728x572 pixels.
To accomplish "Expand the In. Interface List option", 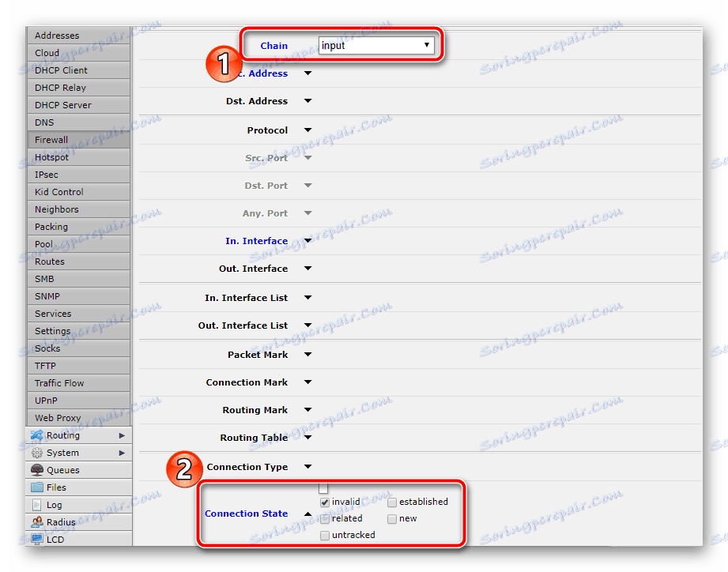I will pos(307,297).
